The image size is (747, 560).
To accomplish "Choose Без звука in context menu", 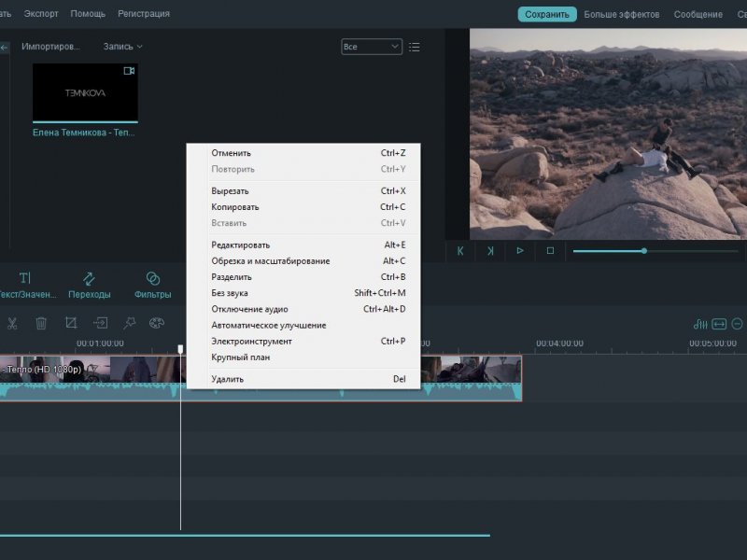I will click(303, 293).
